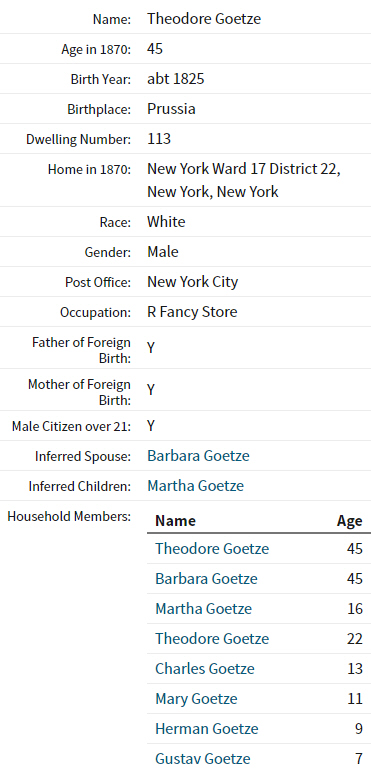Select Theodore Goetze aged 22 household member

[212, 638]
